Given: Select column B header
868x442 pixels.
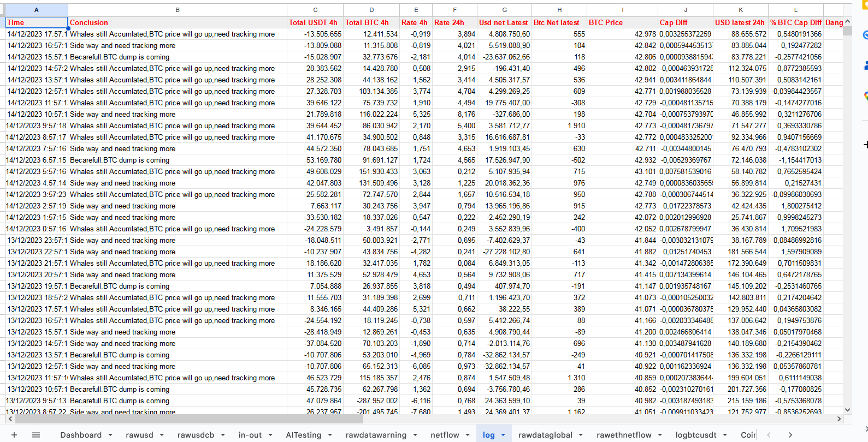Looking at the screenshot, I should [x=178, y=10].
